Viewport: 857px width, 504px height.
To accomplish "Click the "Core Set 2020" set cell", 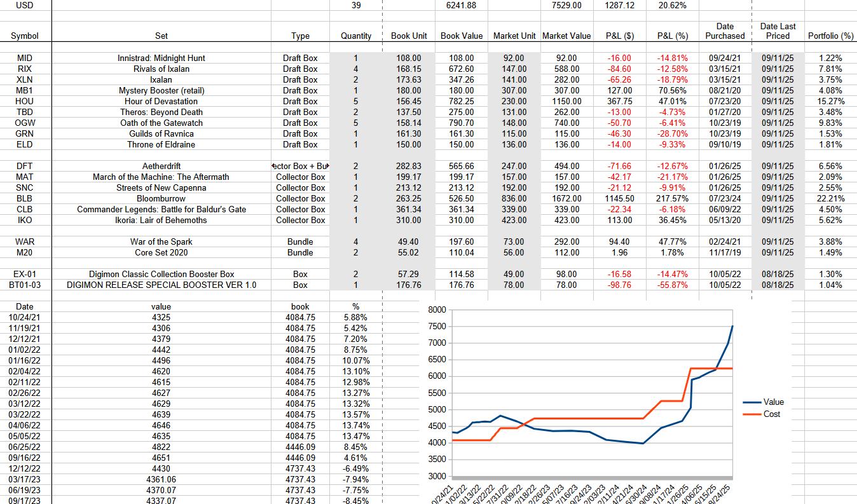I will [x=161, y=252].
